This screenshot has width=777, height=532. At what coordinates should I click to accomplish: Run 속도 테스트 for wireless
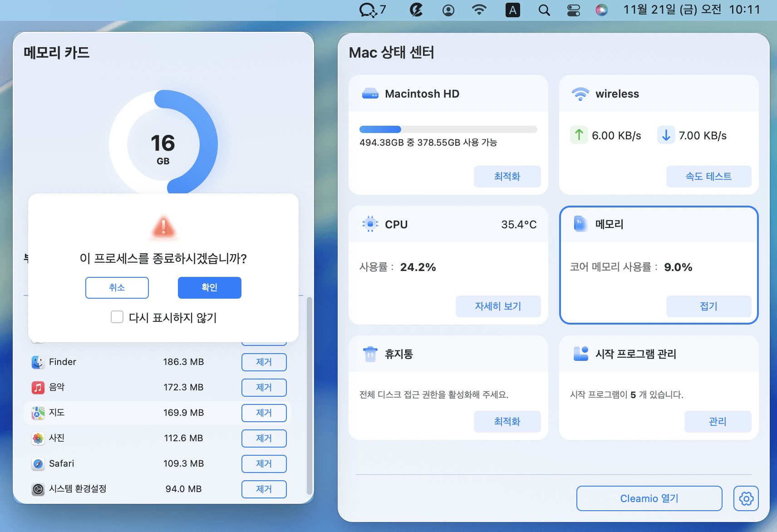708,177
